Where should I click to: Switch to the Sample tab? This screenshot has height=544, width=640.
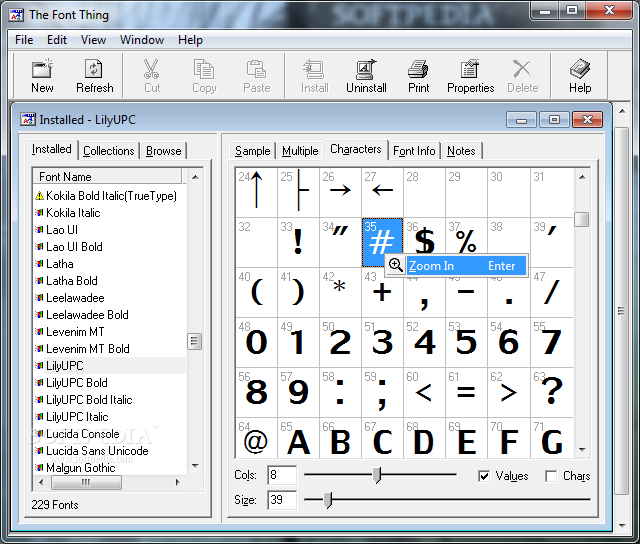coord(252,151)
